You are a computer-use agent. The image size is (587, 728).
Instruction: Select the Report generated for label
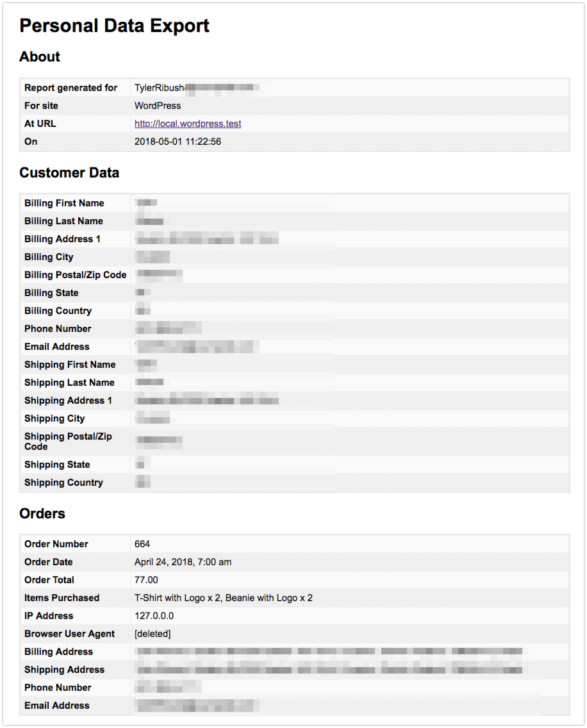click(70, 88)
